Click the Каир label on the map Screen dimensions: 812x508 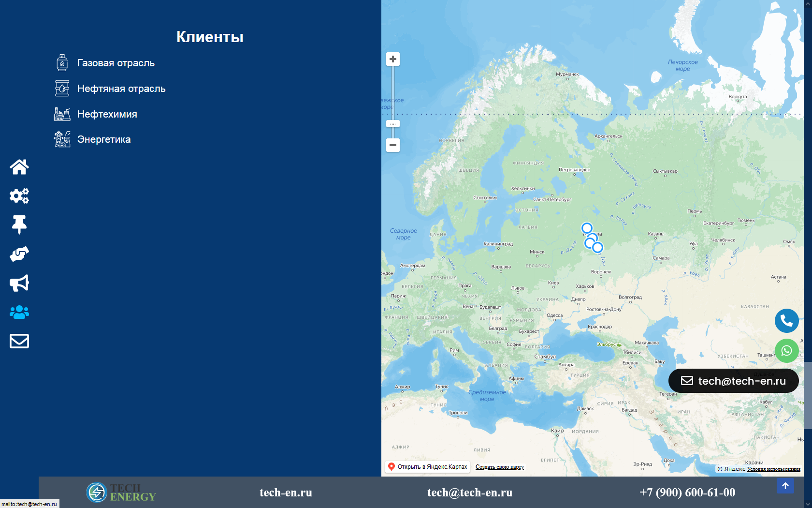tap(557, 431)
